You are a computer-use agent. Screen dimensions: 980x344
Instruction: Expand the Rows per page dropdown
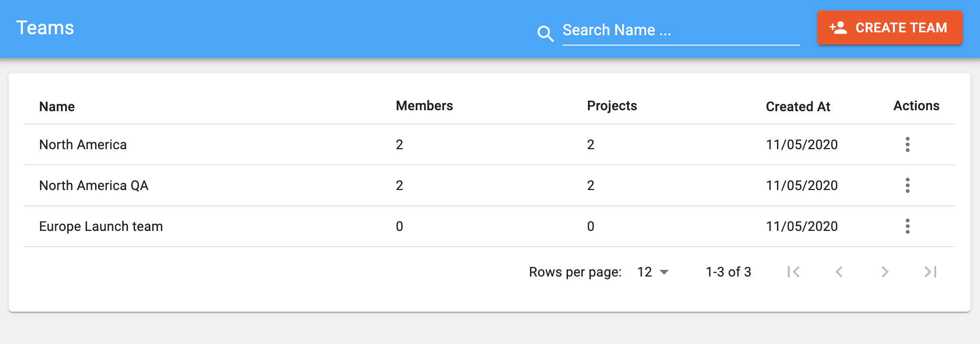click(x=653, y=272)
